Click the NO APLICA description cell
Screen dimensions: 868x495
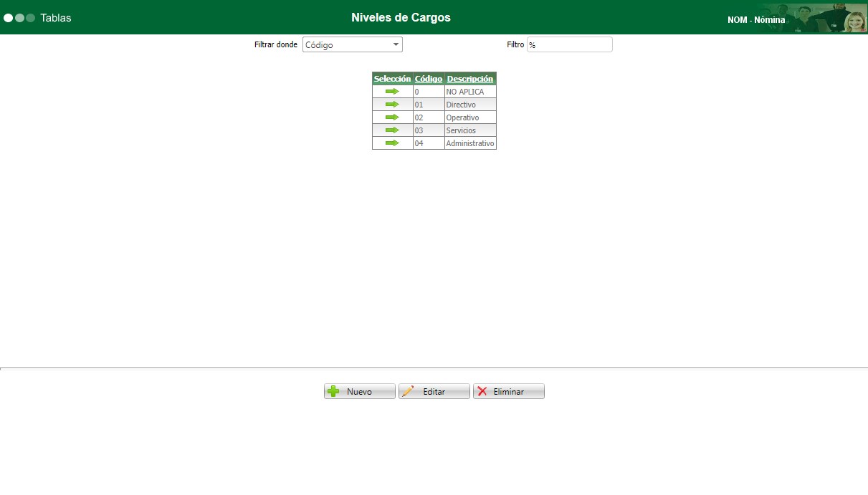pyautogui.click(x=470, y=92)
